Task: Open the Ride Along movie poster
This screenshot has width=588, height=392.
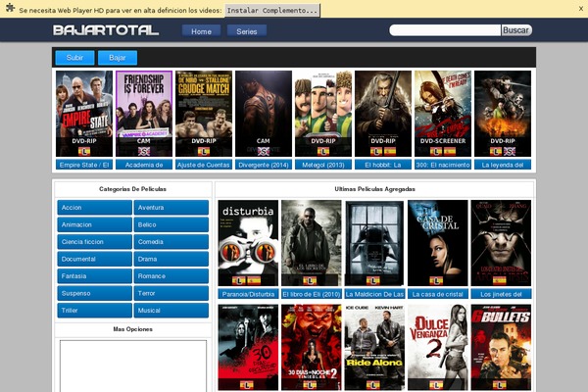Action: (x=374, y=347)
